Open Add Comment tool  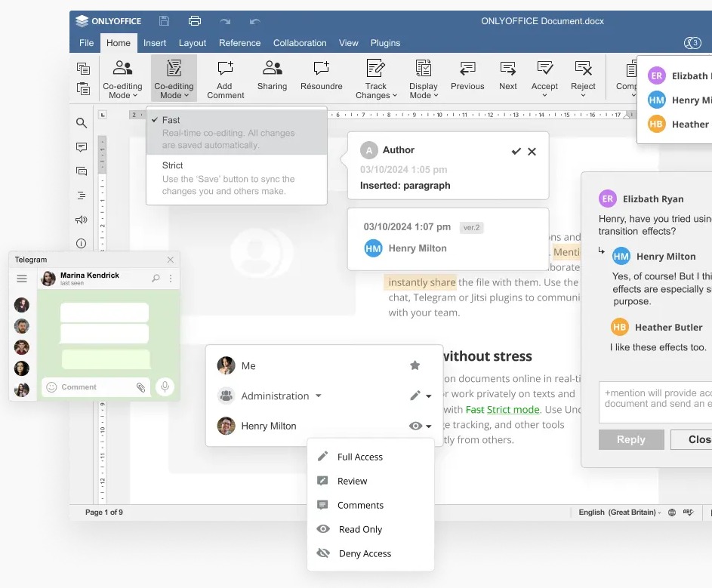click(225, 79)
